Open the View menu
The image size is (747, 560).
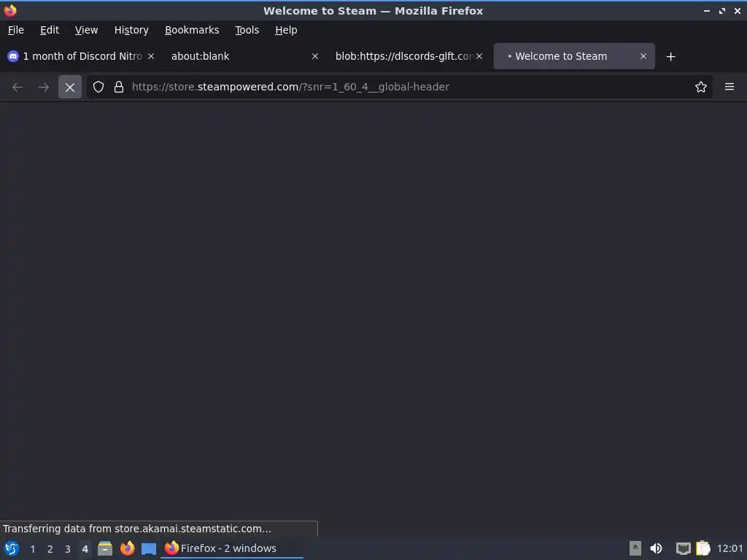[86, 30]
